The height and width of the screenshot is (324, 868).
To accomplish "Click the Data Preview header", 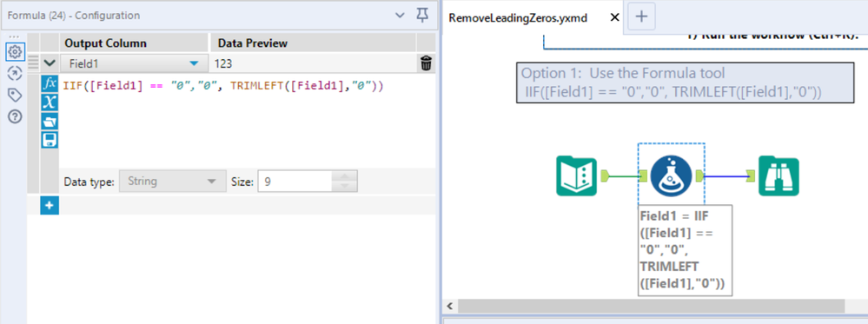I will 253,43.
